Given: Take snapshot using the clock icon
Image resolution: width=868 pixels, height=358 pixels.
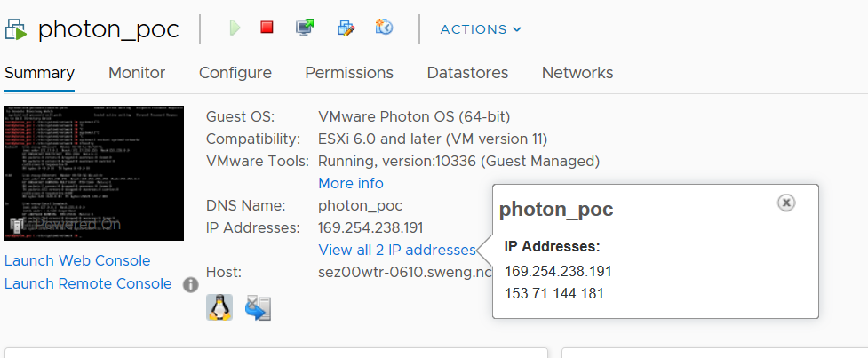Looking at the screenshot, I should (x=384, y=27).
